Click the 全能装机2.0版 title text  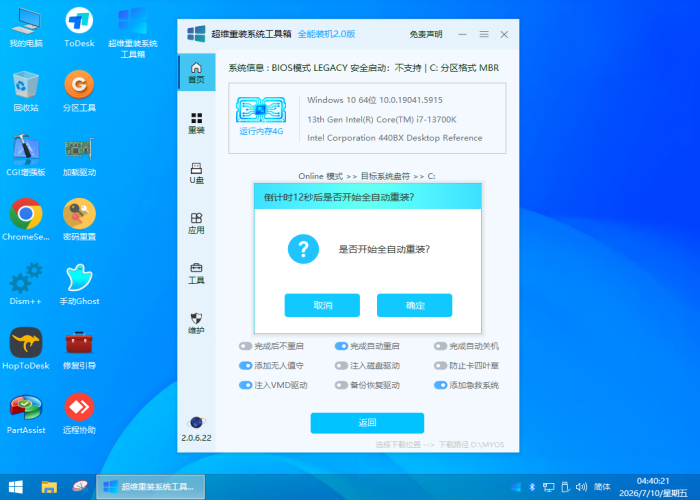[x=326, y=34]
